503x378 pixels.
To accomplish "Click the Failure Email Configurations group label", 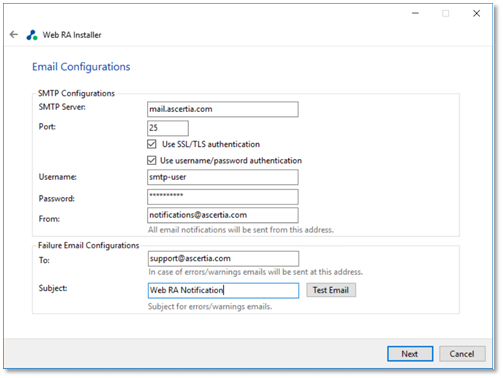I will pyautogui.click(x=88, y=245).
